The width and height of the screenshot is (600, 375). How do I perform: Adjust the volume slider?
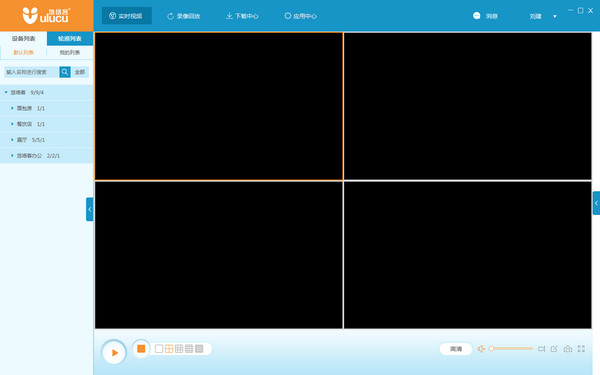point(511,349)
